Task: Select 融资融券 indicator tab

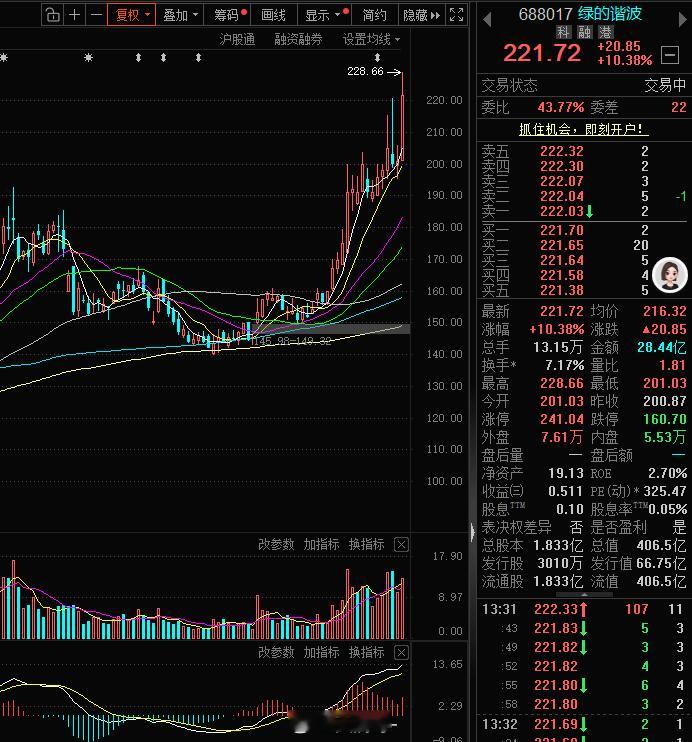Action: pyautogui.click(x=298, y=39)
